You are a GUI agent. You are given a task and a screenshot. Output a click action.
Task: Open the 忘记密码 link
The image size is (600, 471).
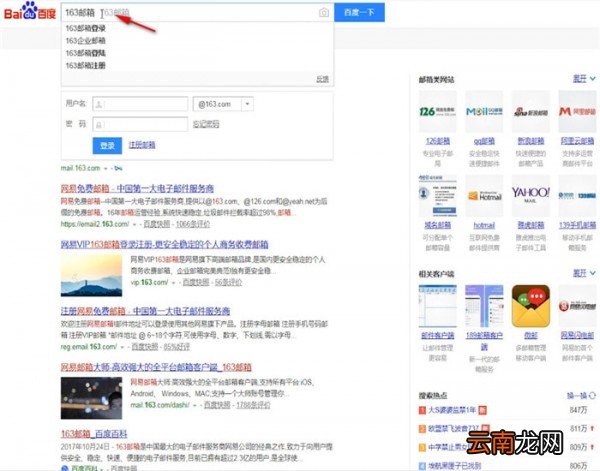(206, 124)
